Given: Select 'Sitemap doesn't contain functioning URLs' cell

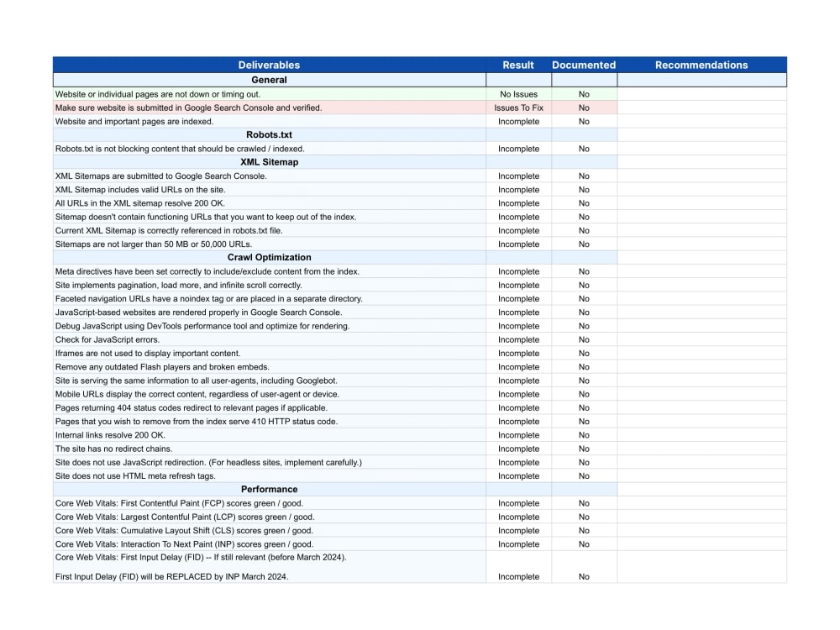Looking at the screenshot, I should (269, 217).
